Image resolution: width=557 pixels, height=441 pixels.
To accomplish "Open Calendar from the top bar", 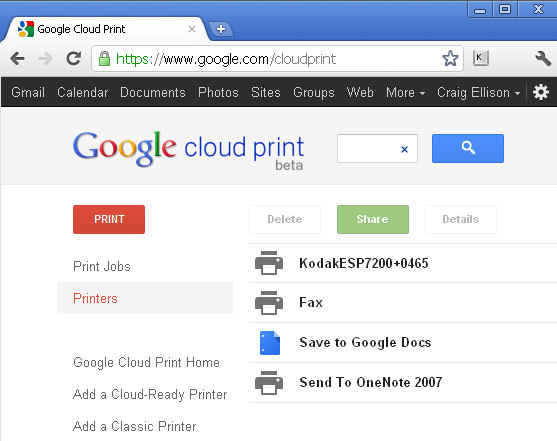I will (x=82, y=92).
